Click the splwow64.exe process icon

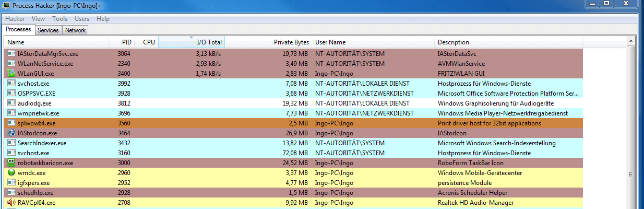point(12,123)
